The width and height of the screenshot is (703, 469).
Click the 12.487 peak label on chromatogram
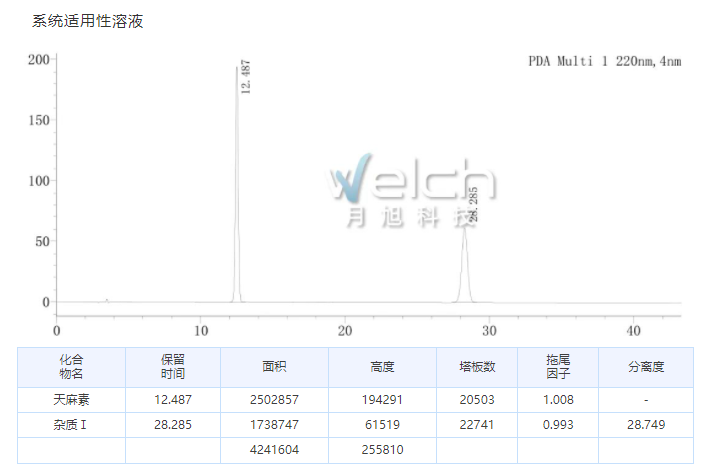(x=246, y=77)
